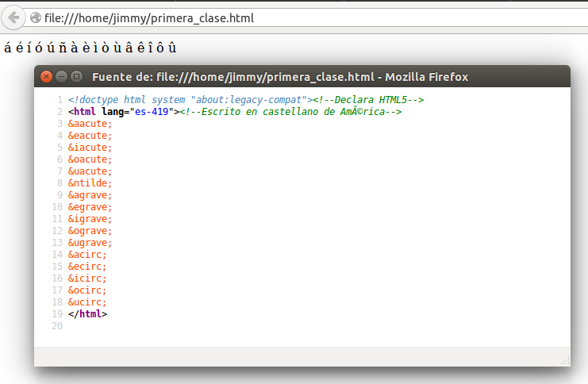
Task: Focus the address bar with primera_clase.html URL
Action: [238, 17]
